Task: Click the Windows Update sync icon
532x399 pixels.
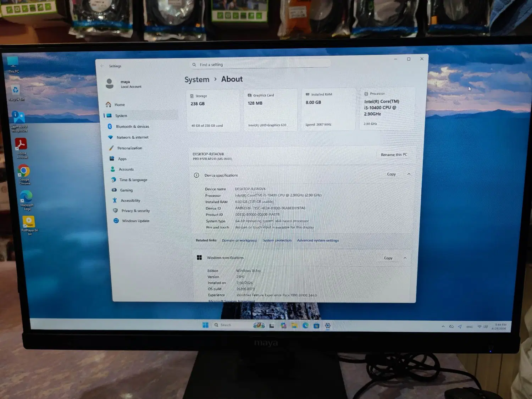Action: point(116,221)
